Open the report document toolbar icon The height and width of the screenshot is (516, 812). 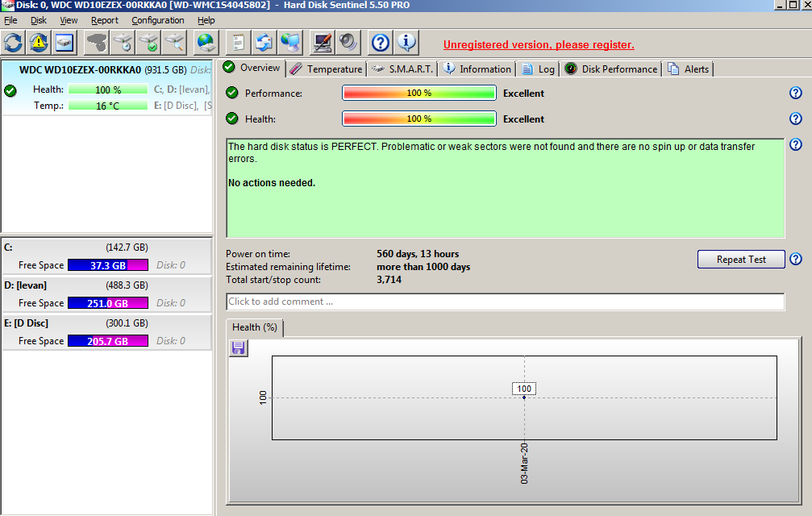click(238, 42)
